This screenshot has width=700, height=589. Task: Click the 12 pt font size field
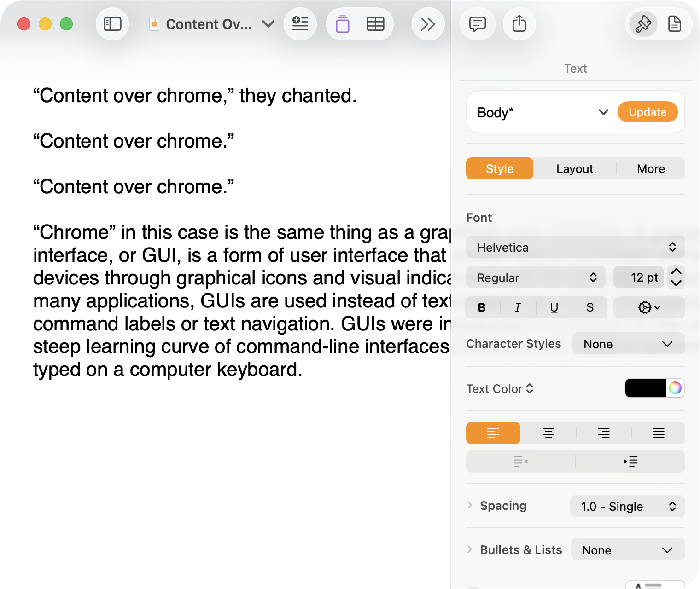[x=639, y=277]
